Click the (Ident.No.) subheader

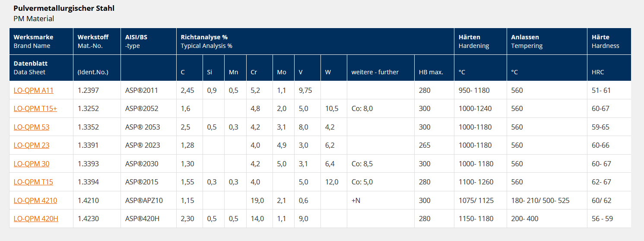97,68
